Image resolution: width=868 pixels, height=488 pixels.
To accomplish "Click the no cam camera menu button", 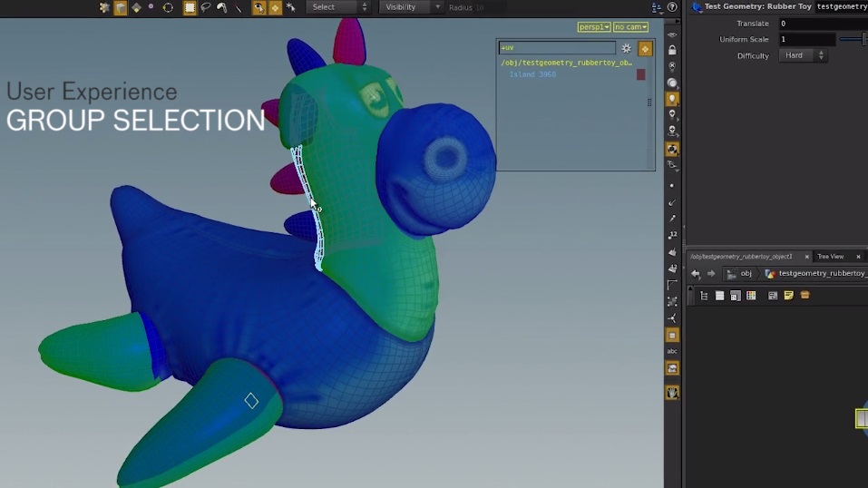I will click(x=630, y=27).
